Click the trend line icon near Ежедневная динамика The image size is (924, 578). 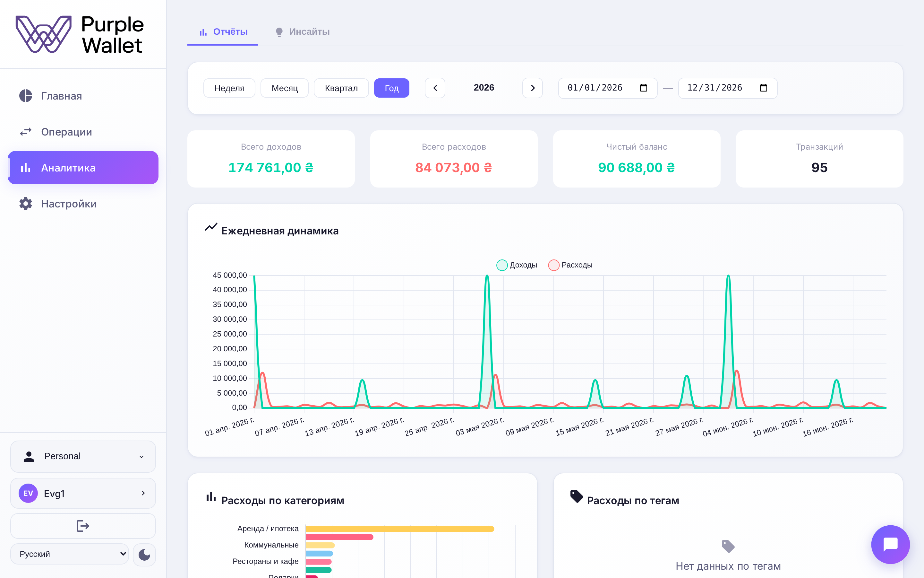pos(211,227)
